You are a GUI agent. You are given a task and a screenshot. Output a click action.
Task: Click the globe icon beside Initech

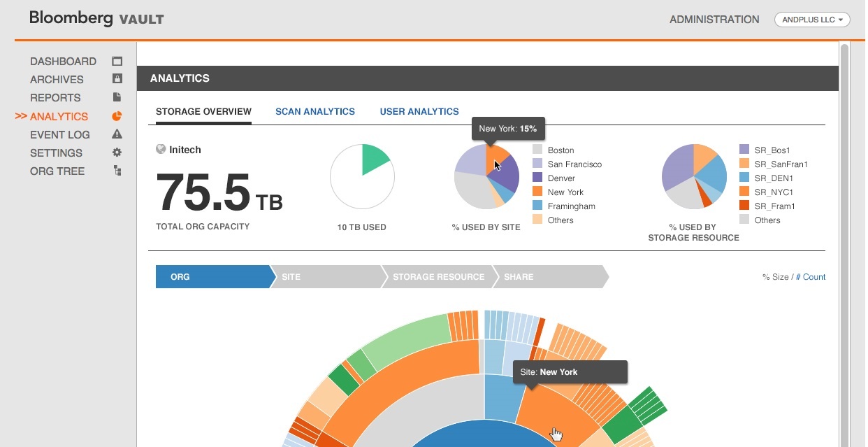point(161,149)
